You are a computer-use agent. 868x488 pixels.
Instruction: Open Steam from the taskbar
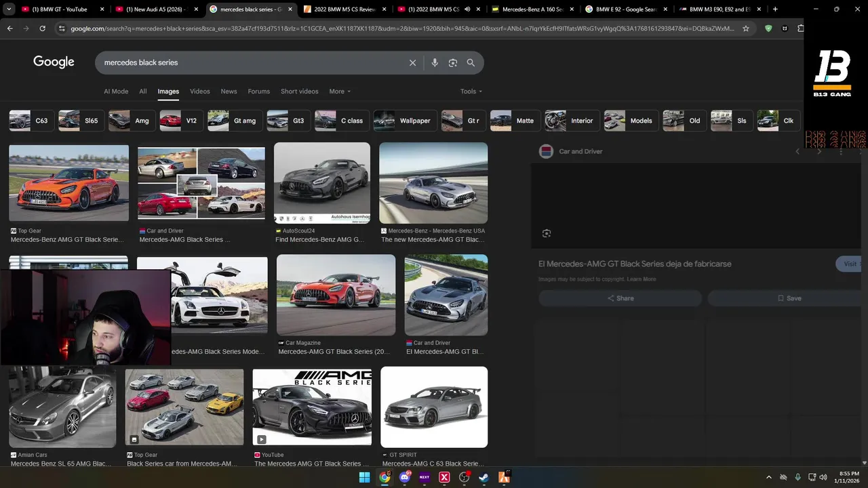(484, 477)
